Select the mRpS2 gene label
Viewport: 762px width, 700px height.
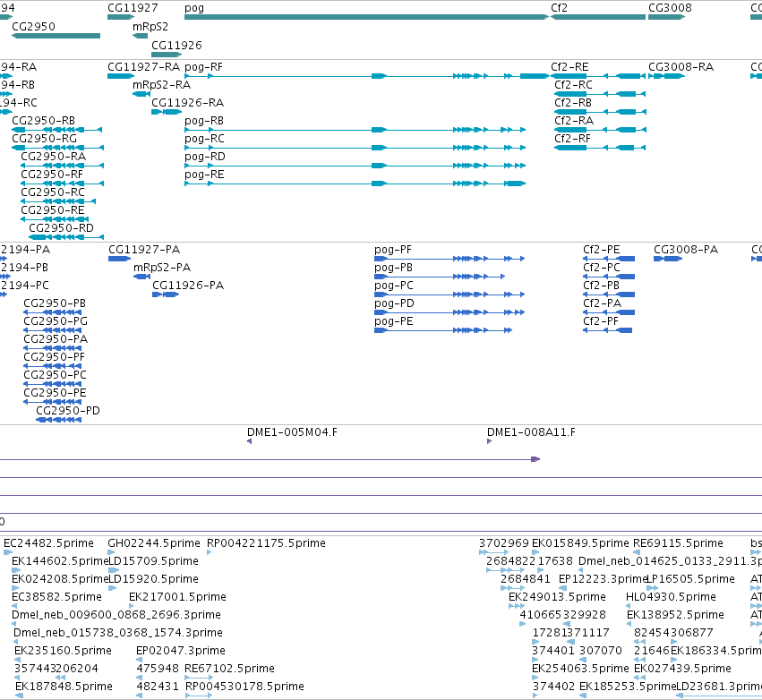150,27
